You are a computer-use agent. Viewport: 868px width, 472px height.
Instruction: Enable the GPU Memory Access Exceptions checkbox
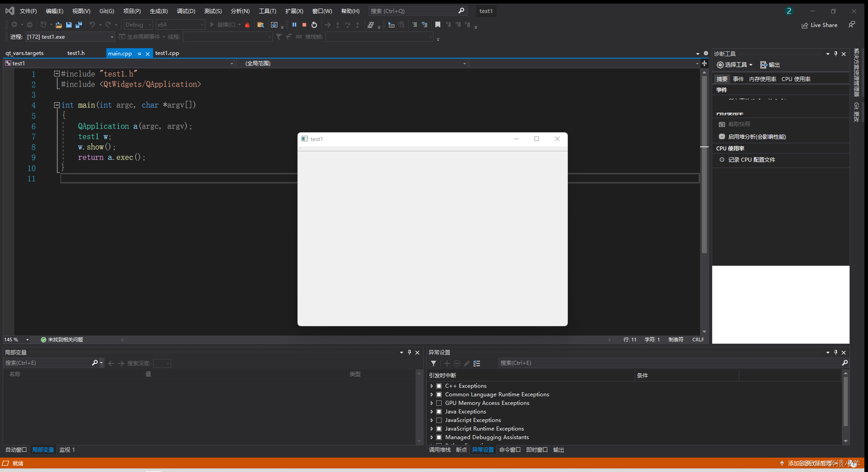(x=439, y=403)
